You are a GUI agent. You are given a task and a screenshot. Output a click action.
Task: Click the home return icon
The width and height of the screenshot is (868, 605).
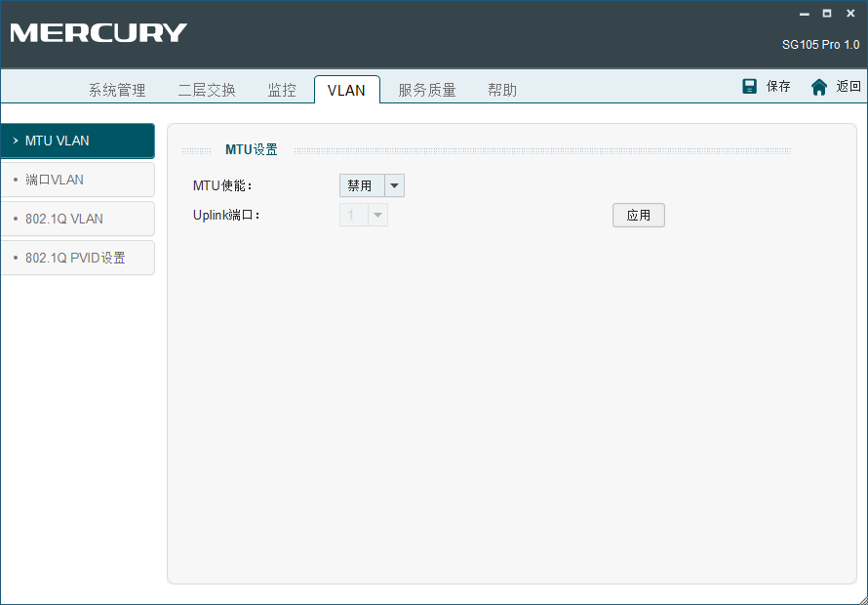(x=819, y=87)
